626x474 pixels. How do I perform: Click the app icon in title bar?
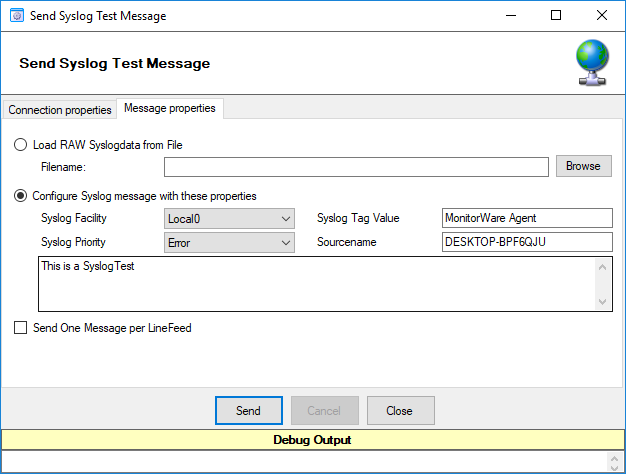tap(17, 16)
